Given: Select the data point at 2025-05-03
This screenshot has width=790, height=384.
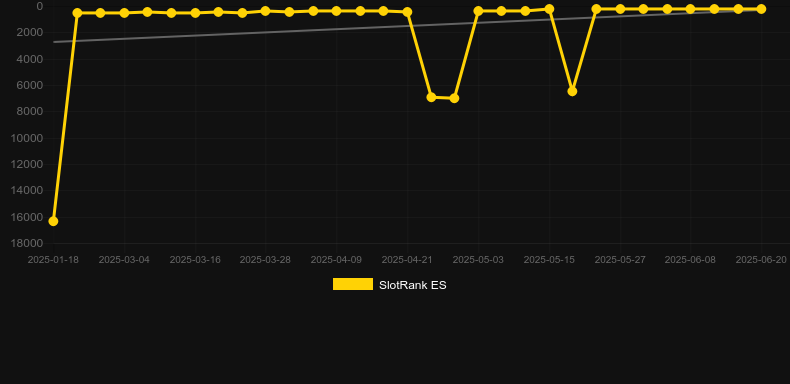Looking at the screenshot, I should coord(478,11).
